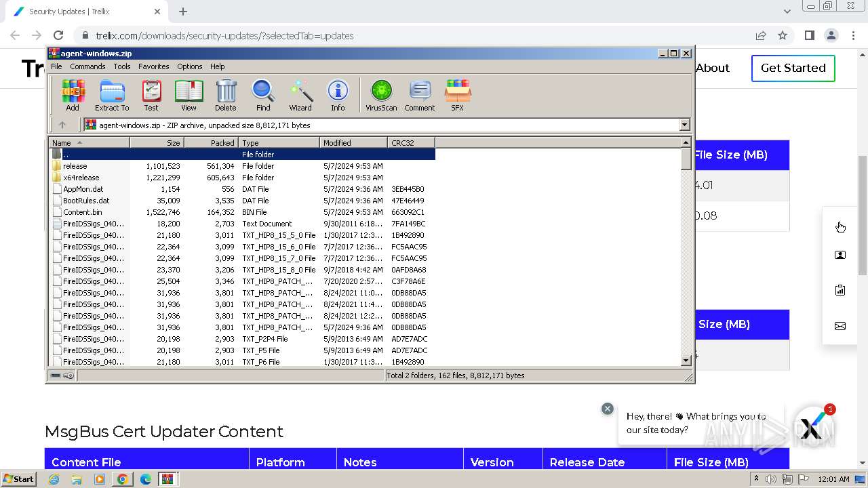This screenshot has width=868, height=488.
Task: Sort by Modified column header
Action: (353, 142)
